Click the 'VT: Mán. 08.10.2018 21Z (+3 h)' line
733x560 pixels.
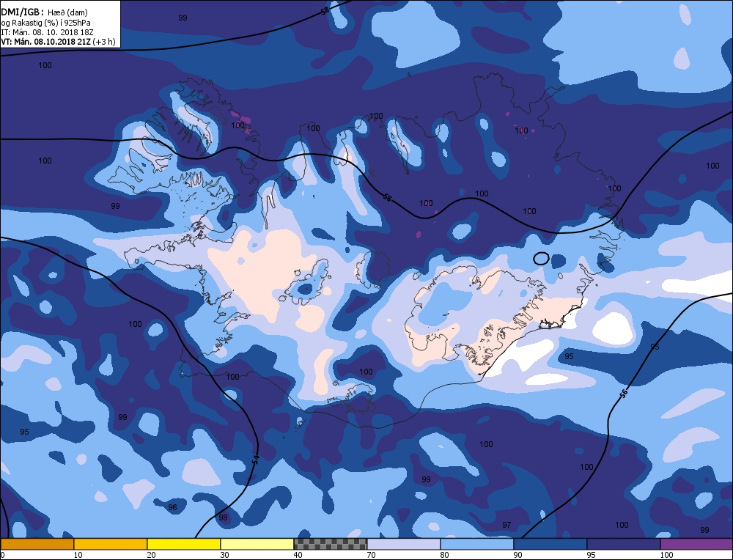58,42
